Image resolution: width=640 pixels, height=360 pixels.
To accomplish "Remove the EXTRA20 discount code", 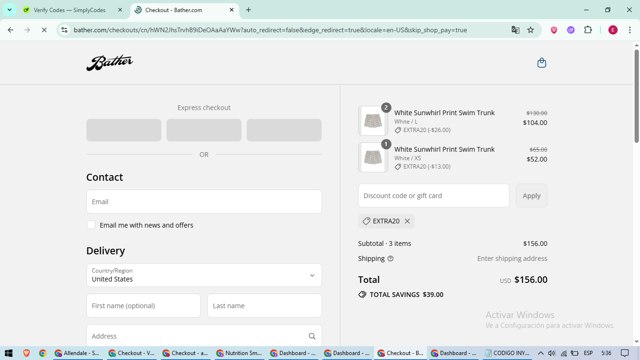I will [x=407, y=221].
